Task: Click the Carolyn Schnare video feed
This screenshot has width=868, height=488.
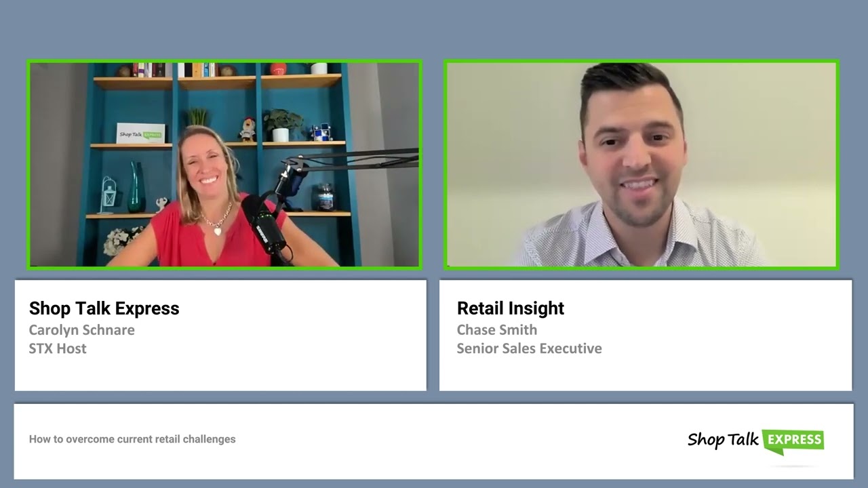Action: (x=224, y=165)
